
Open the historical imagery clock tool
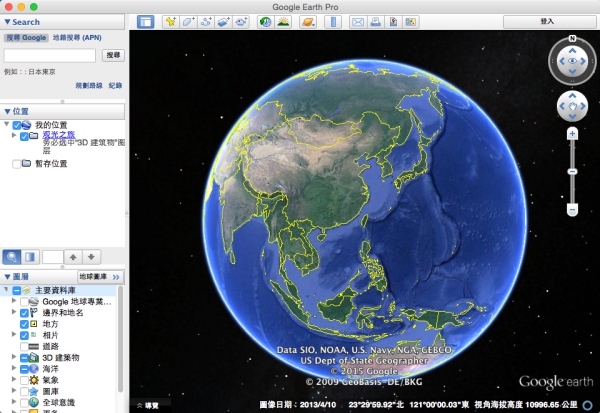(265, 21)
